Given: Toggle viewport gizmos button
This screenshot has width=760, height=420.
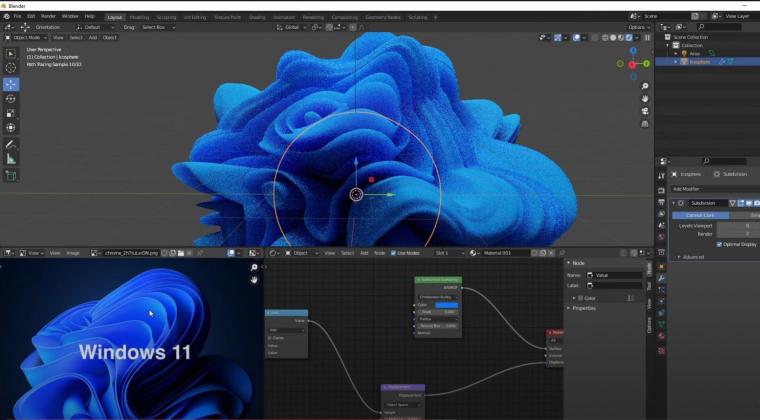Looking at the screenshot, I should coord(558,37).
